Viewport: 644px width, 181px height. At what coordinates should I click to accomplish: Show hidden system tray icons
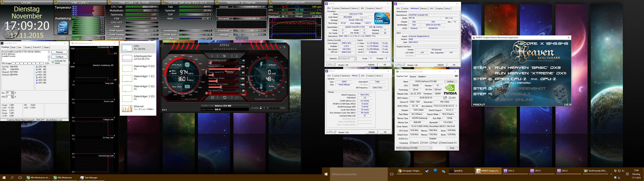point(611,174)
